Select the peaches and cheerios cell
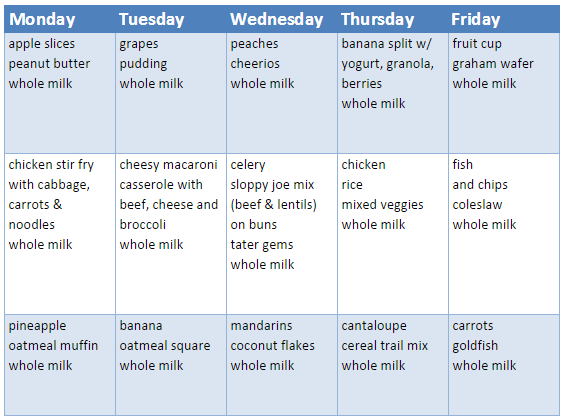Screen dimensions: 566x420 tap(282, 93)
